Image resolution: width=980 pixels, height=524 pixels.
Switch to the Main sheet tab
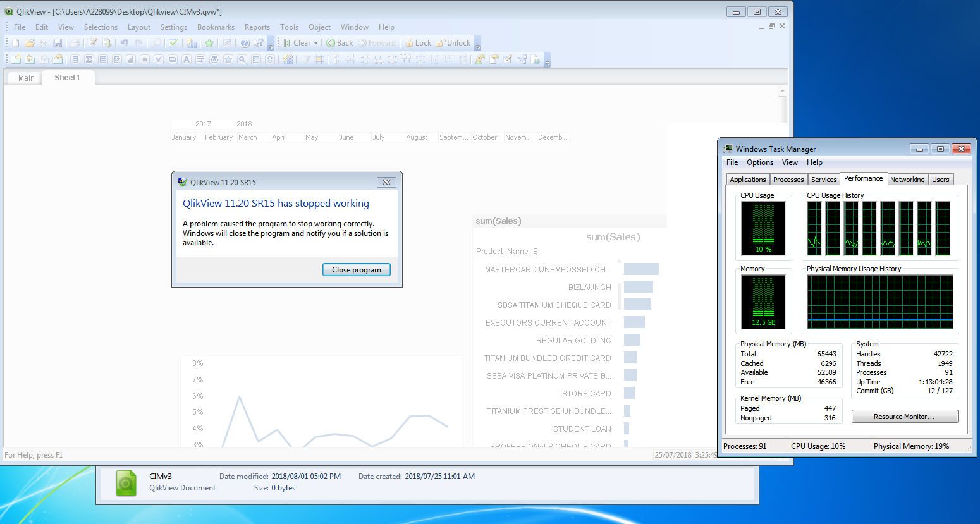click(26, 78)
